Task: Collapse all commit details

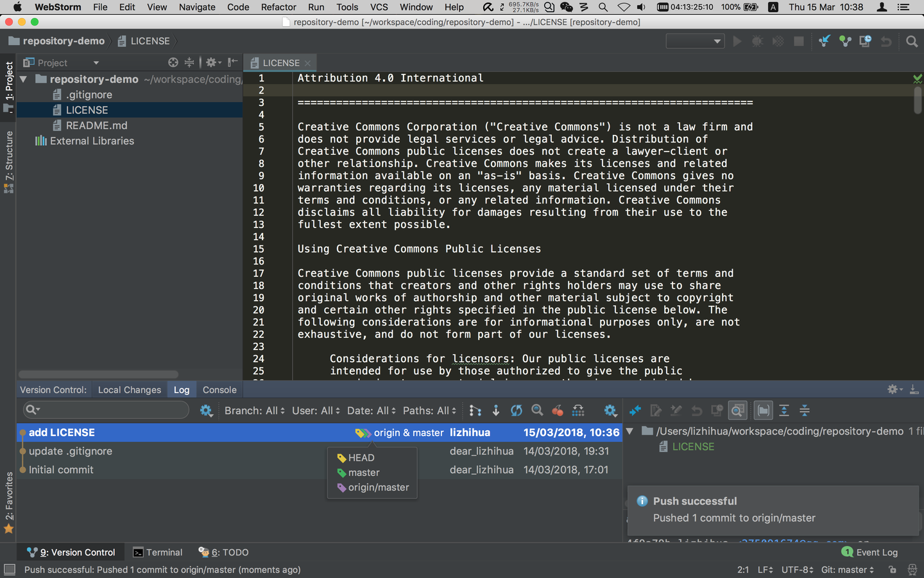Action: [x=806, y=410]
